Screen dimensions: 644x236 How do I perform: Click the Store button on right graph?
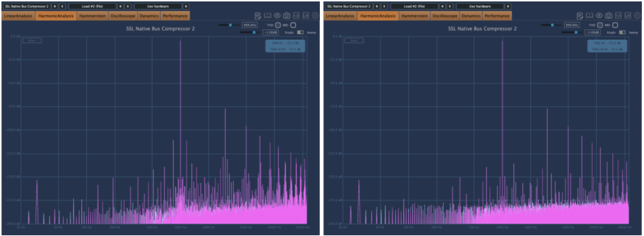click(354, 40)
